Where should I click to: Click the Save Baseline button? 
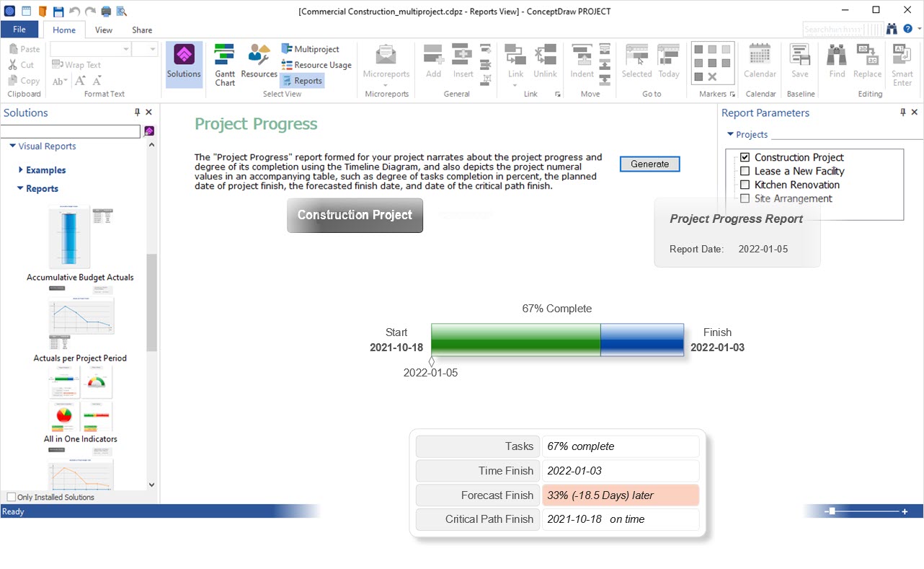[x=800, y=61]
